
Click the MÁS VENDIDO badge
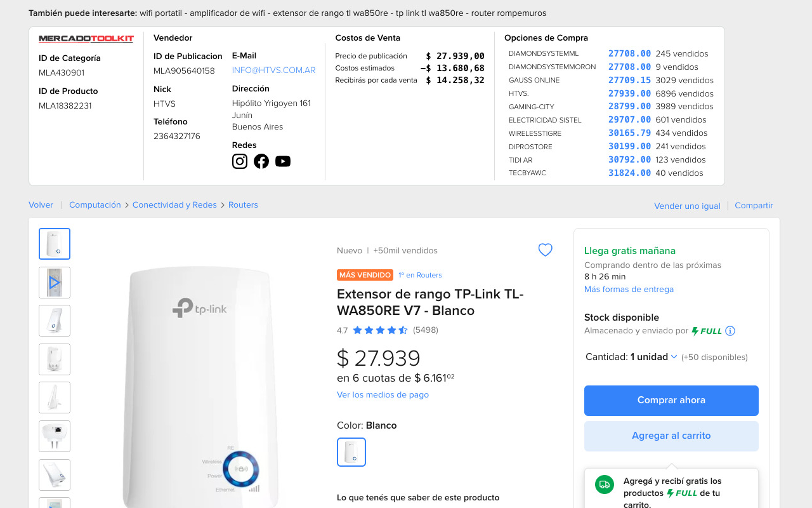pos(365,275)
